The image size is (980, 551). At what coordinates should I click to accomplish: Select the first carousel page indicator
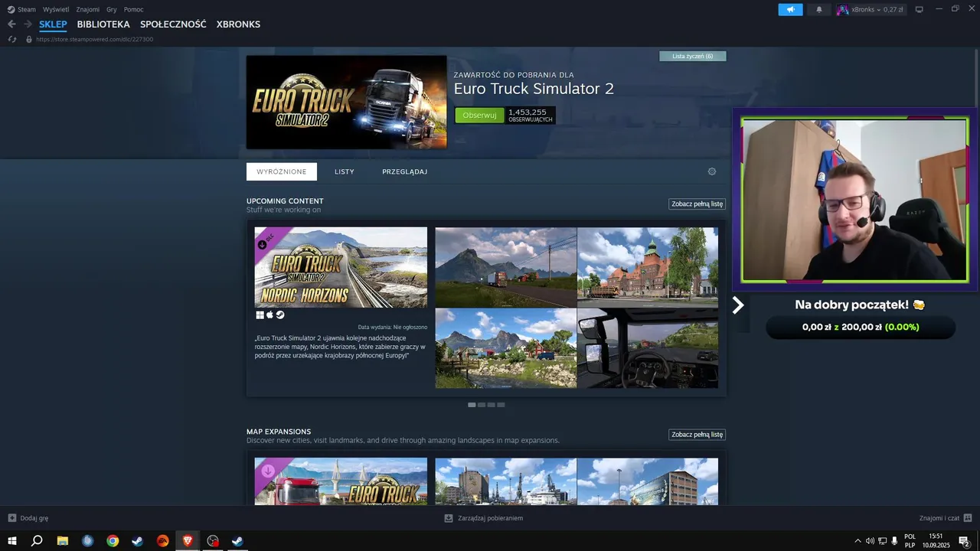pos(472,405)
